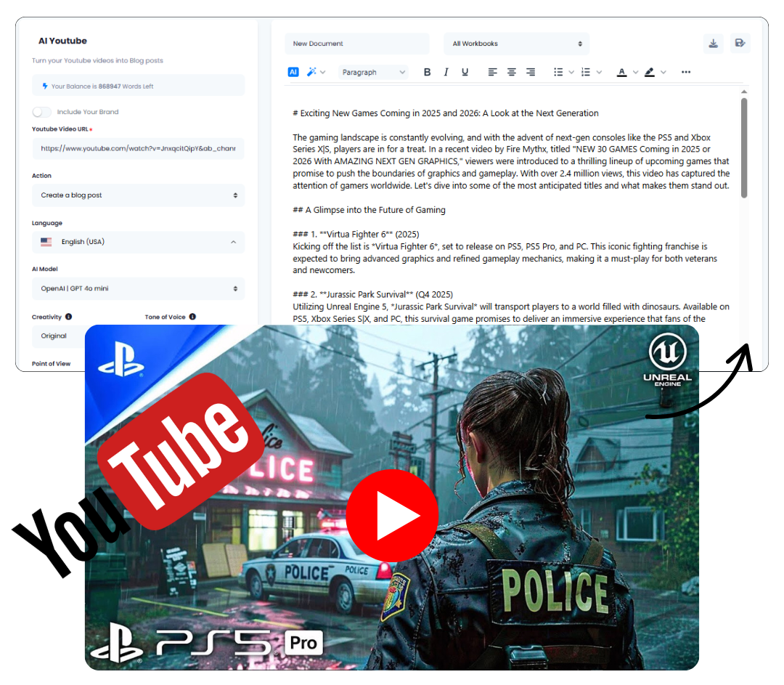
Task: Expand bulleted list style options
Action: pos(571,72)
